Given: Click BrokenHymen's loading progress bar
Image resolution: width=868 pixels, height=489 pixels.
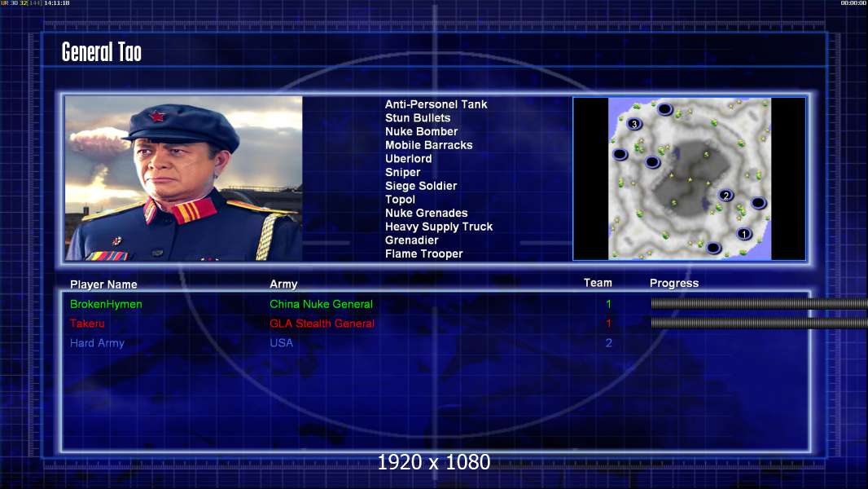Looking at the screenshot, I should [759, 303].
